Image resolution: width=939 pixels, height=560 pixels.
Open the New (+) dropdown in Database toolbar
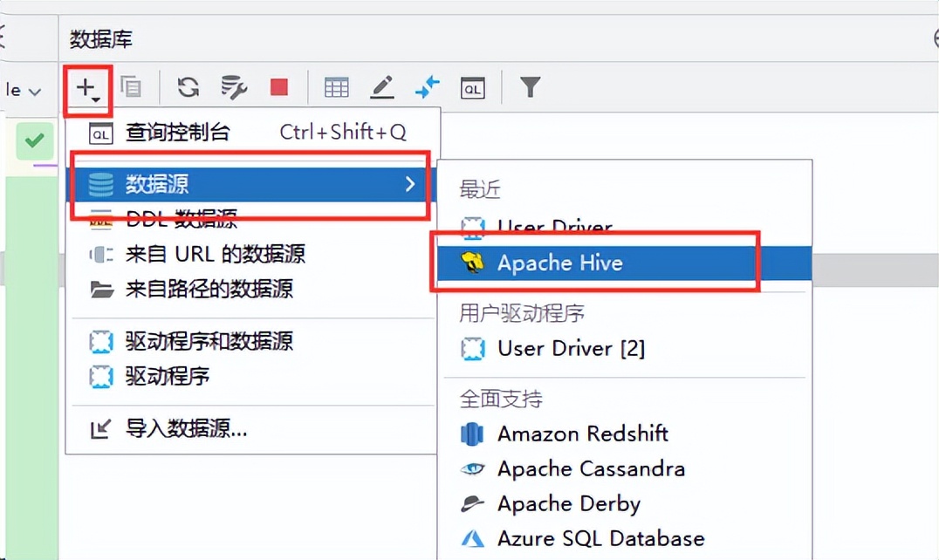point(87,89)
